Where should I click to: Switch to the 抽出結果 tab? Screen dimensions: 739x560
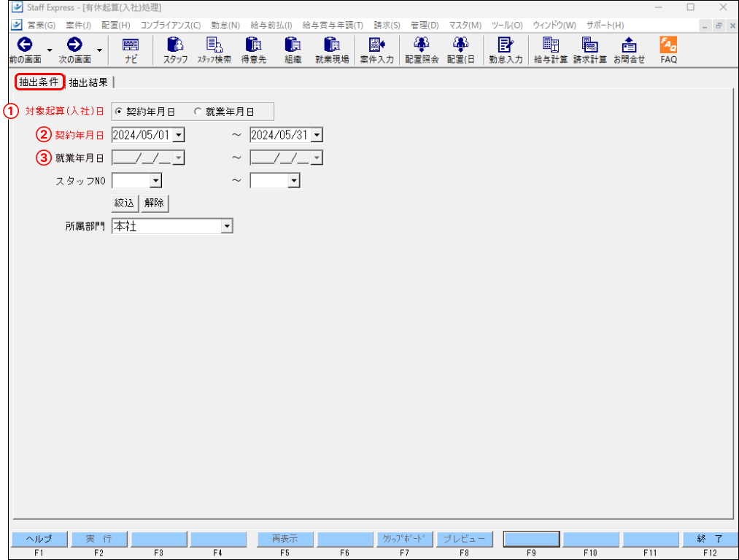tap(88, 82)
